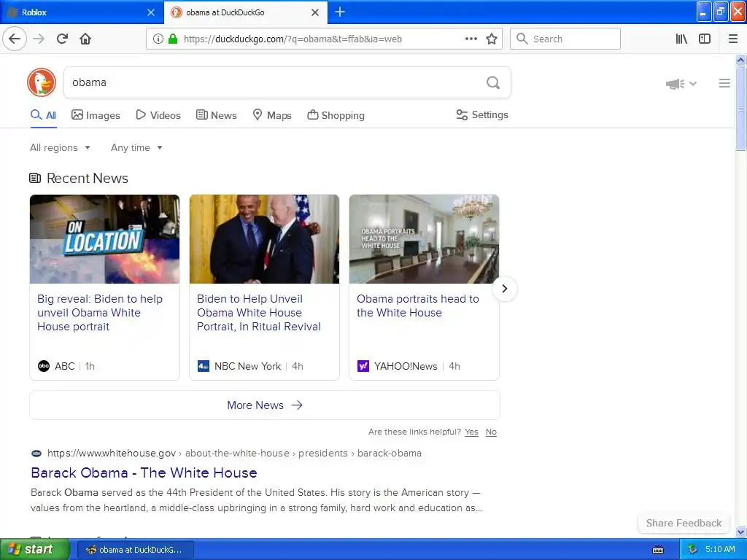Expand the All regions dropdown

point(60,147)
